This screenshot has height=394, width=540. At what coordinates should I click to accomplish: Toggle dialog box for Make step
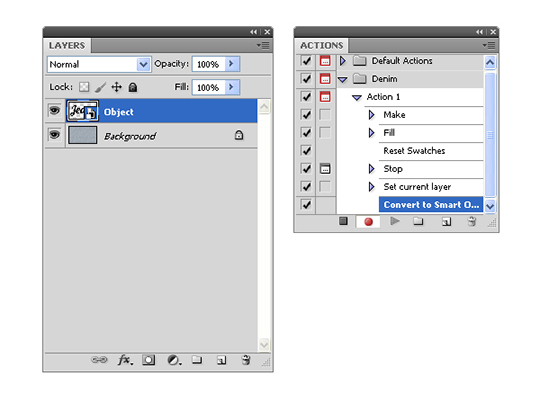pos(325,115)
